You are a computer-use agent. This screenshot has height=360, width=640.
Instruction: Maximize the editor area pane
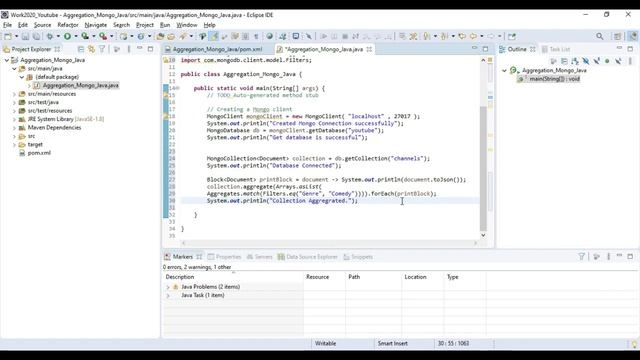tap(485, 49)
